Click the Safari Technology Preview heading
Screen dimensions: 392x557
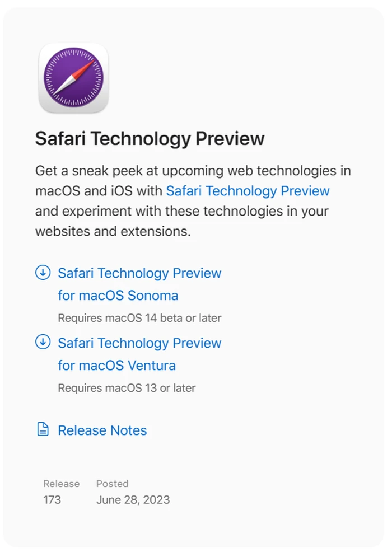150,138
